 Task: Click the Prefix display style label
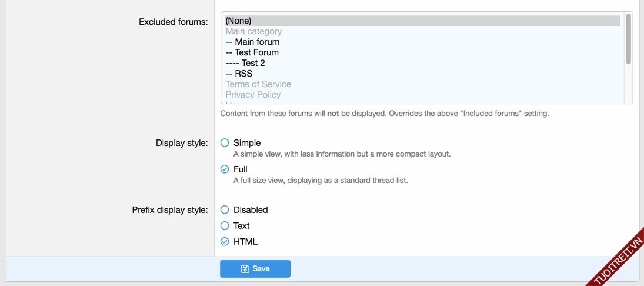pyautogui.click(x=169, y=209)
